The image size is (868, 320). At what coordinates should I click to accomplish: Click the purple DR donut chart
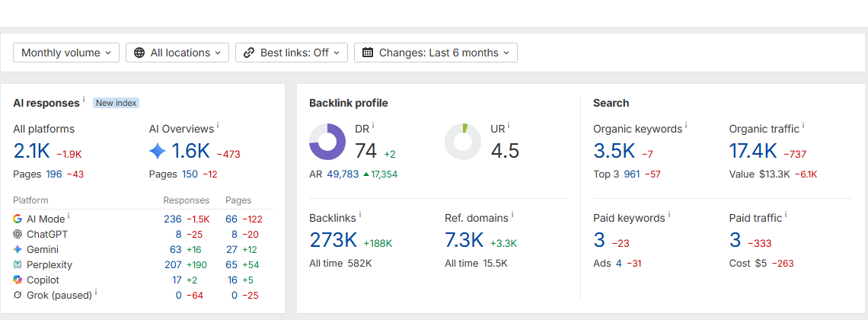pos(327,142)
